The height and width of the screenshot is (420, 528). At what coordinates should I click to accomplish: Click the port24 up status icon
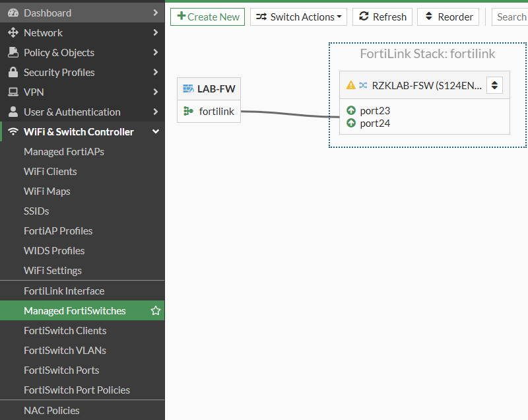[x=351, y=123]
